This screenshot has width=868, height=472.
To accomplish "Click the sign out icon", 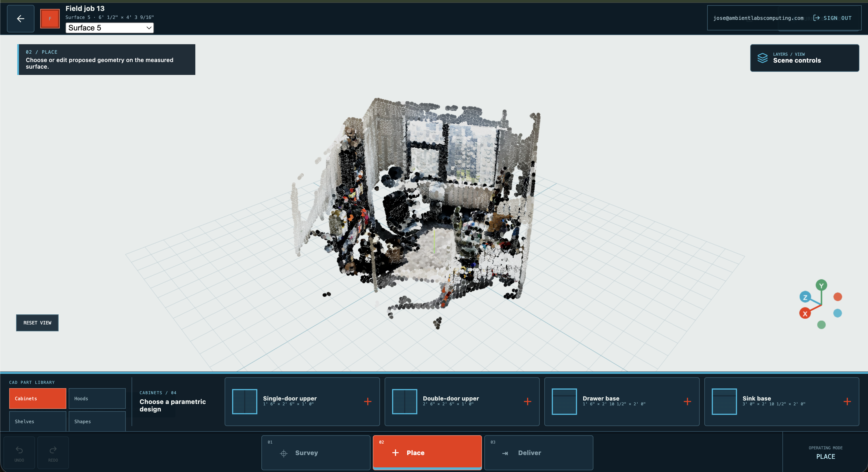I will (x=817, y=18).
